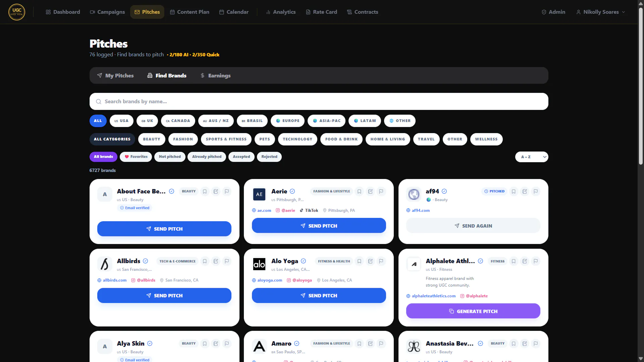Open the Calendar nav item
The image size is (644, 362).
234,12
